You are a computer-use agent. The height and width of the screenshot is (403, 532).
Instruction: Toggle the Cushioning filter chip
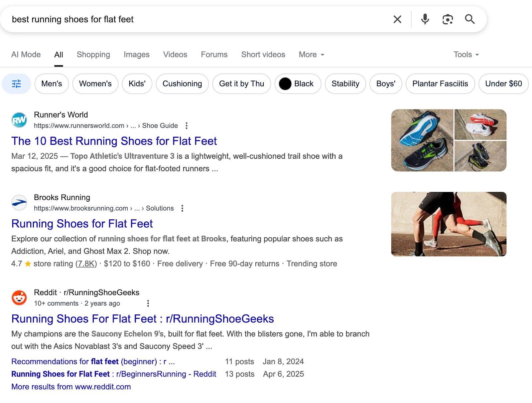point(182,84)
